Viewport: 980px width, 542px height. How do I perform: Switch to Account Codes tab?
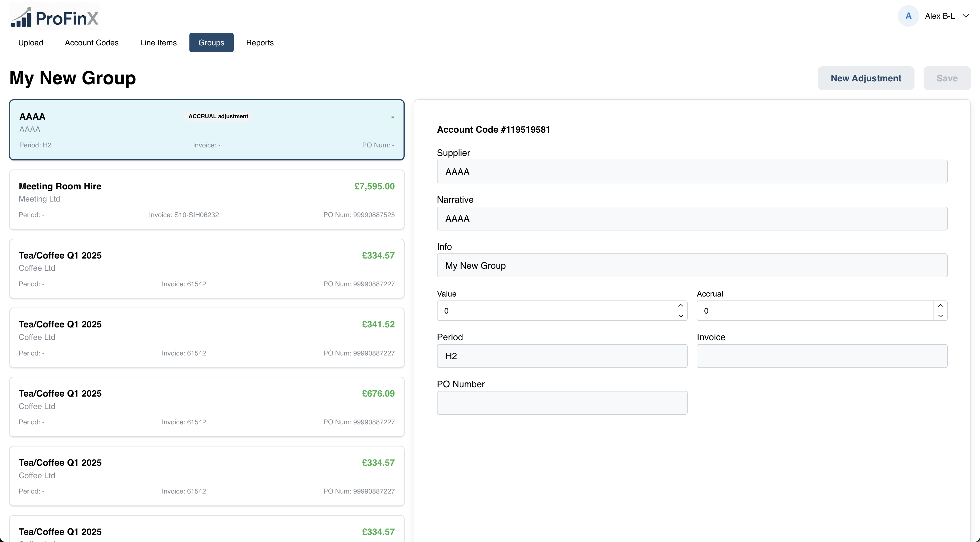pyautogui.click(x=92, y=43)
